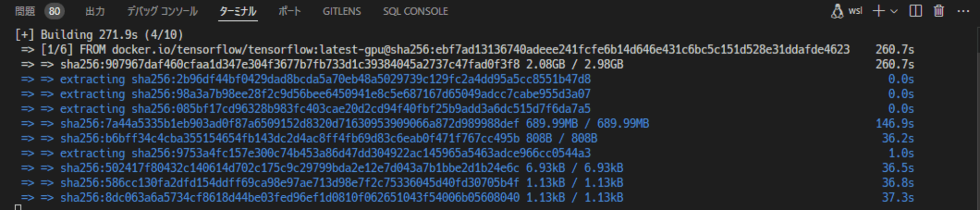Select the ターミナル tab
The image size is (980, 210).
click(238, 11)
